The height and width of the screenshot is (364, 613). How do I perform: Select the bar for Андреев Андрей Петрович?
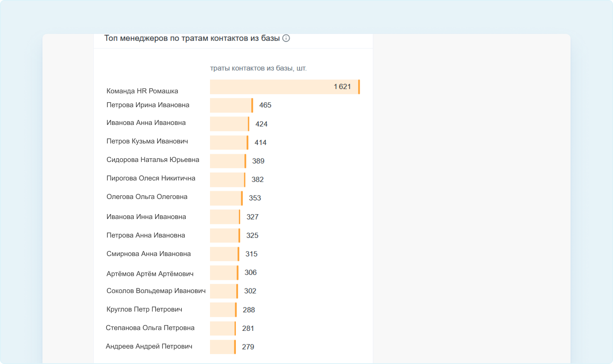point(223,347)
